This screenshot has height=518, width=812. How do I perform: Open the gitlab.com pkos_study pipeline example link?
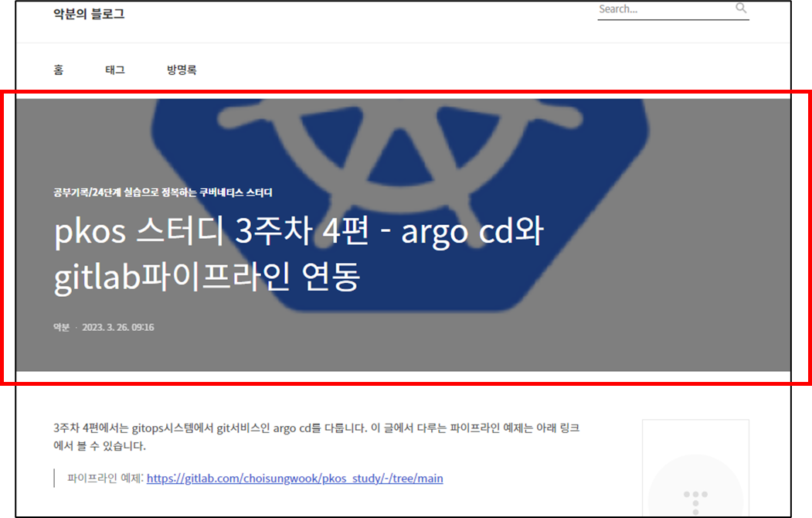click(294, 478)
